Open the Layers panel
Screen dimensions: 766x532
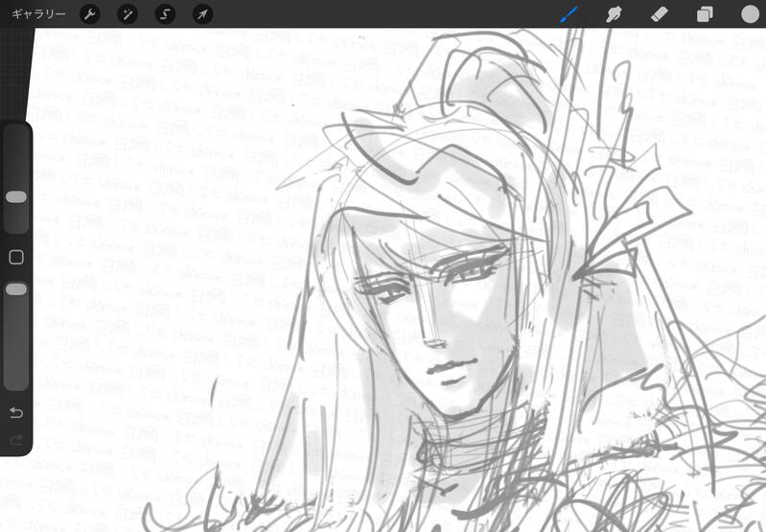(705, 14)
